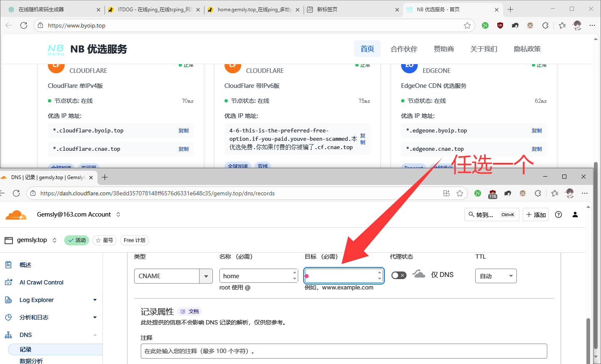Image resolution: width=601 pixels, height=364 pixels.
Task: Open the AI Crawl Control sidebar item
Action: point(41,282)
